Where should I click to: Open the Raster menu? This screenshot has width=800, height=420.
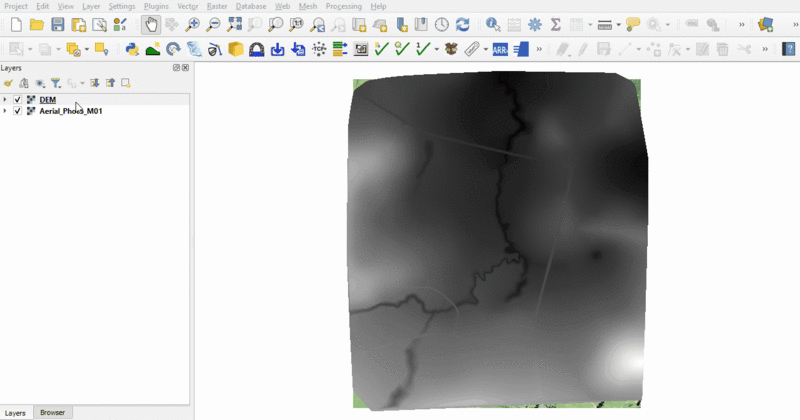tap(217, 6)
